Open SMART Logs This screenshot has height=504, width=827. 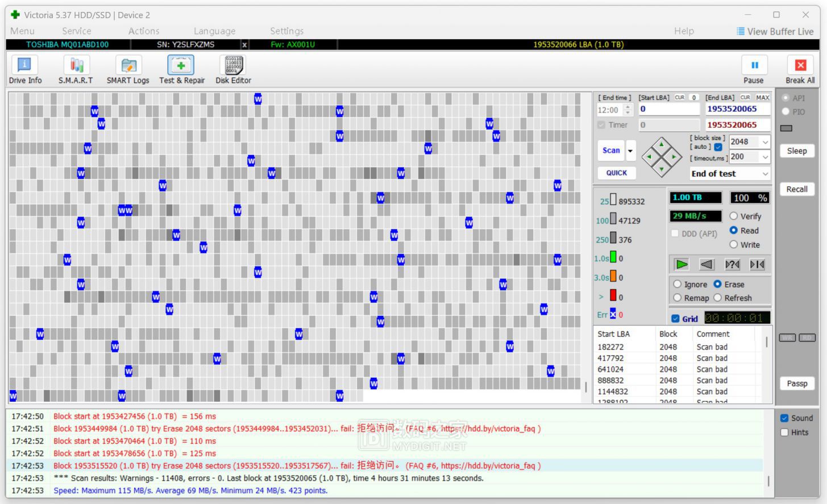128,70
